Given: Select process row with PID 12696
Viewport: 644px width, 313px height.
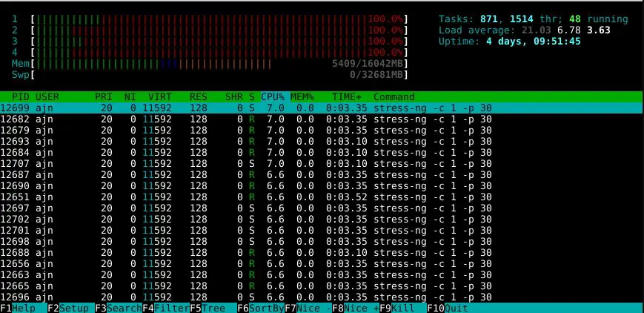Looking at the screenshot, I should (x=321, y=297).
